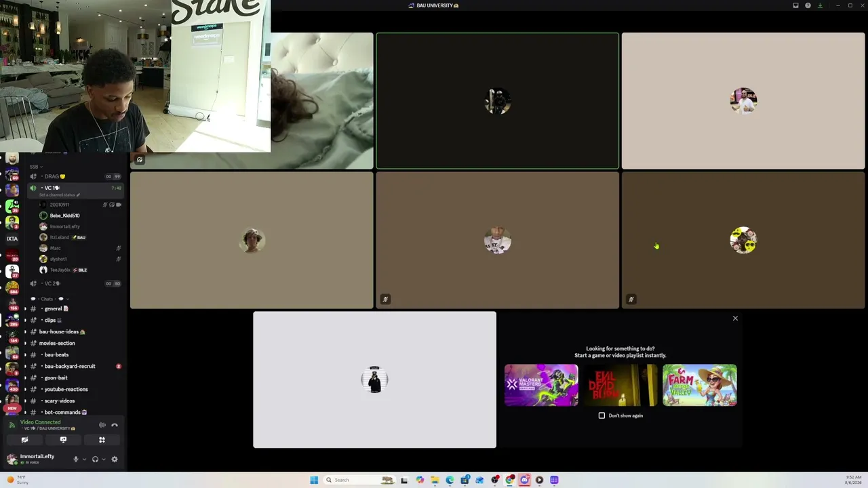Open Discord inbox icon in title bar
This screenshot has height=488, width=868.
795,5
